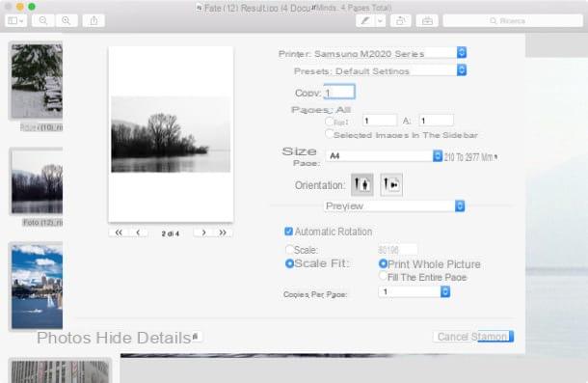Click the markup toolbox icon

(x=427, y=20)
